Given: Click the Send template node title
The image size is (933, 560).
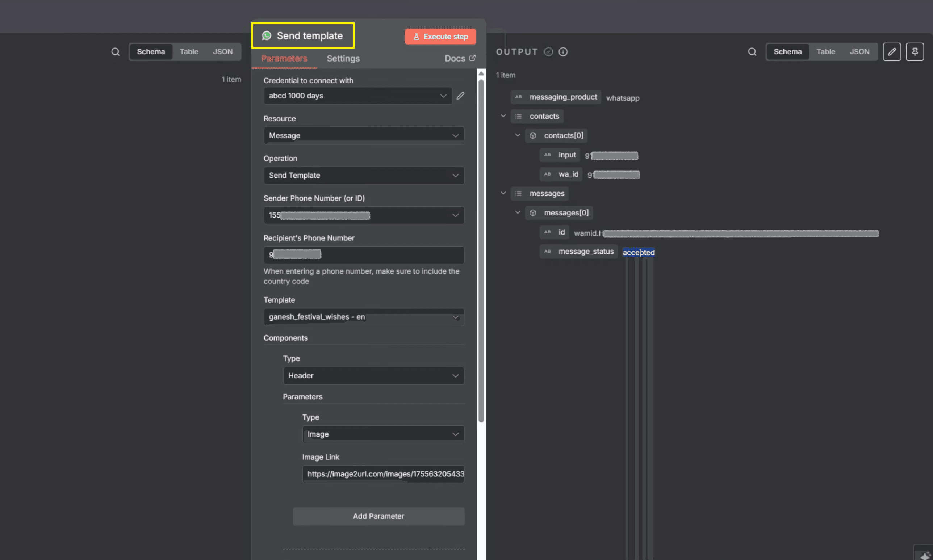Looking at the screenshot, I should coord(310,35).
